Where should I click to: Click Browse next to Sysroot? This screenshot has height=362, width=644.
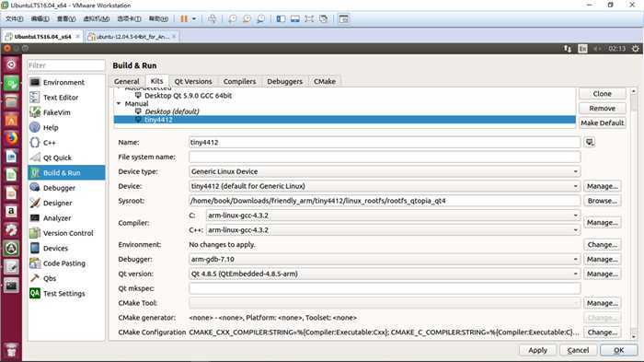pyautogui.click(x=602, y=201)
